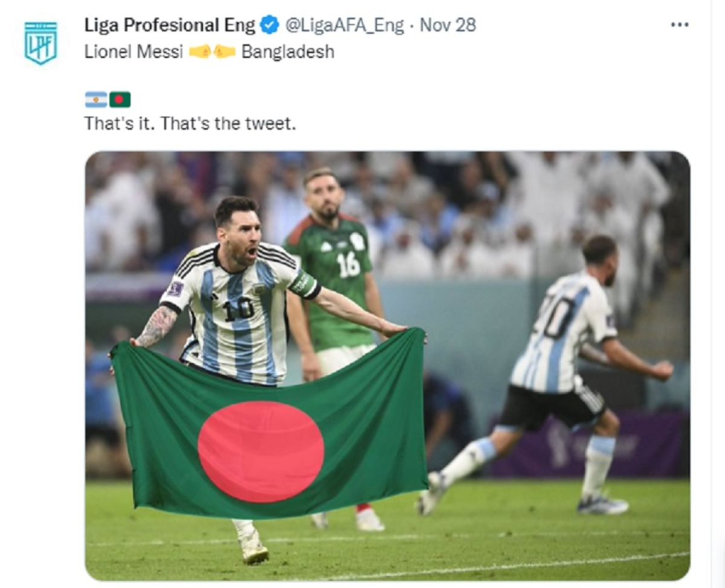Viewport: 725px width, 588px height.
Task: Open the Messi photo attachment
Action: pos(387,366)
